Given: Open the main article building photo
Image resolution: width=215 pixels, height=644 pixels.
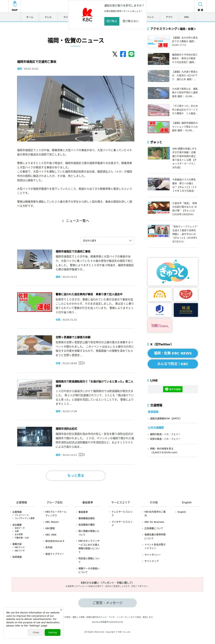Looking at the screenshot, I should click(x=76, y=109).
